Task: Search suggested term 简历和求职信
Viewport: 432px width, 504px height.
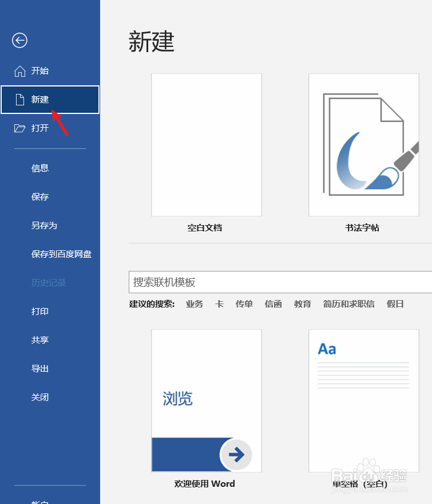Action: pyautogui.click(x=349, y=304)
